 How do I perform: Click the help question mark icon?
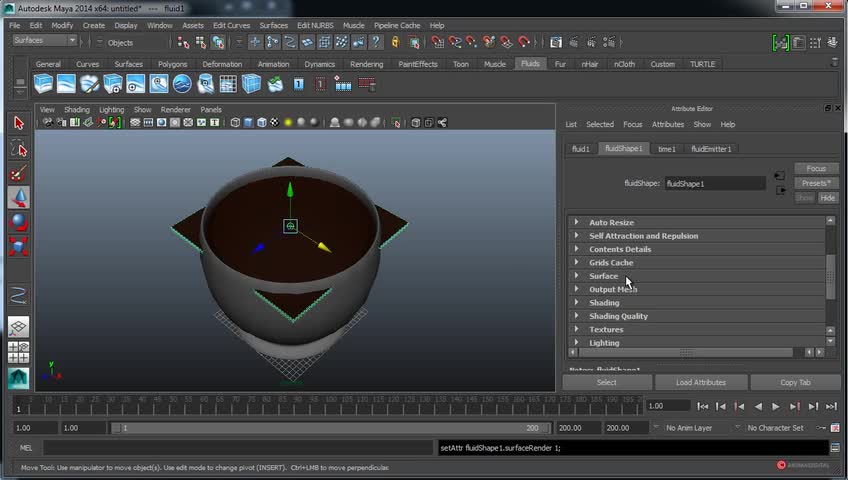point(376,42)
